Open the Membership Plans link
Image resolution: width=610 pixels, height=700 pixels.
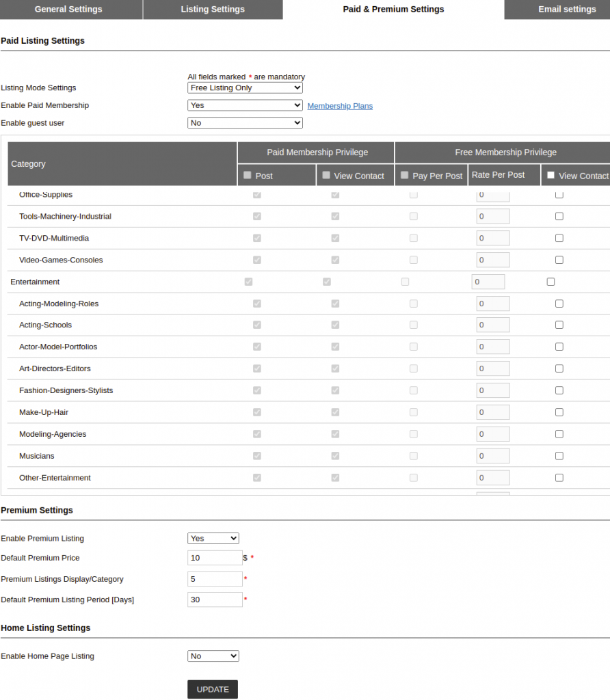[x=340, y=106]
